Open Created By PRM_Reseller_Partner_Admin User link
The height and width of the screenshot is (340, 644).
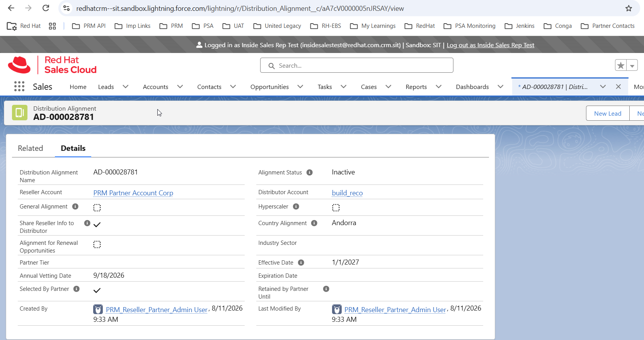[157, 310]
